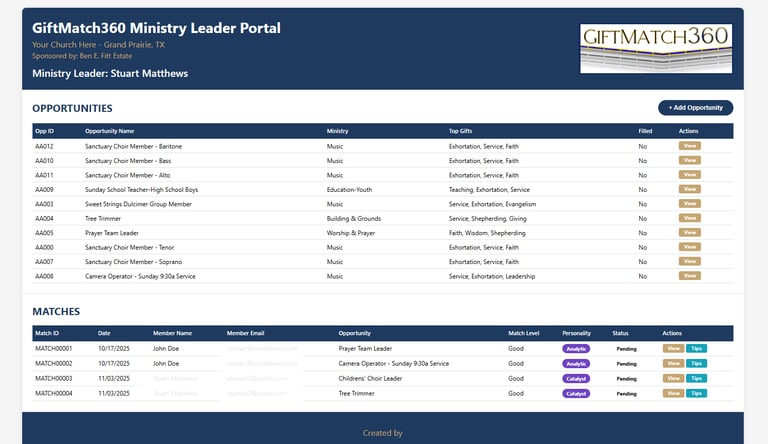Click 'Your Church Here - Grand Prairie, TX' text
768x444 pixels.
point(98,45)
